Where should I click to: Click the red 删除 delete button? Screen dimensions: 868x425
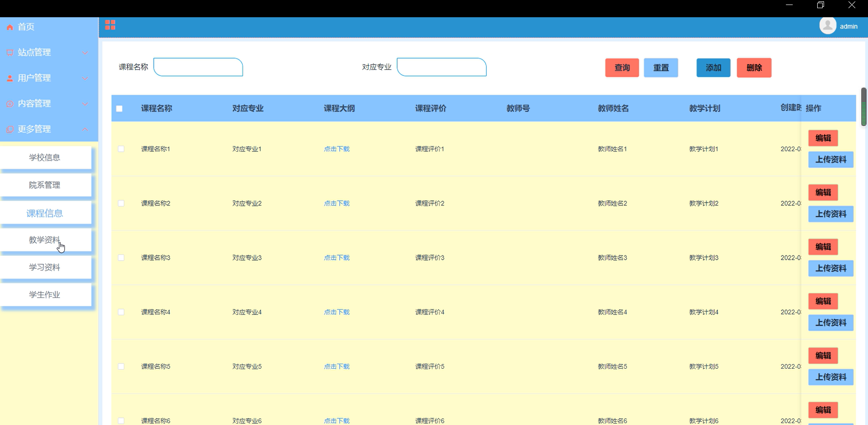[x=754, y=68]
